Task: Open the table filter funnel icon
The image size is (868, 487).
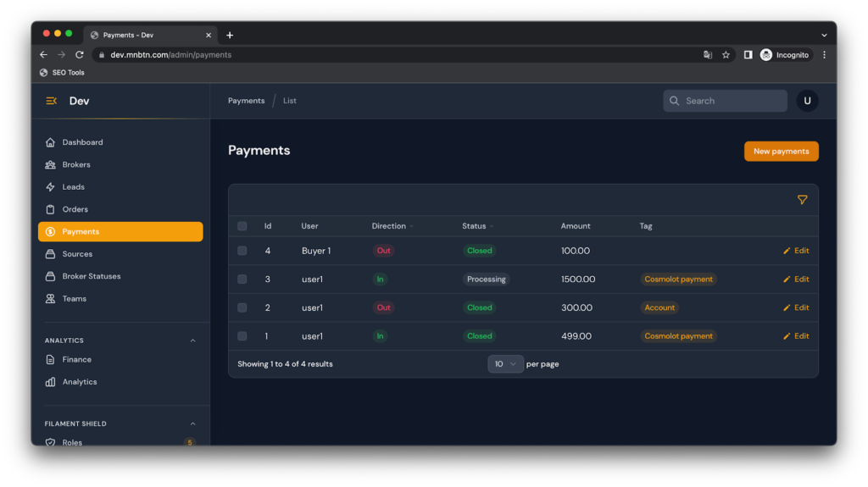Action: (802, 200)
